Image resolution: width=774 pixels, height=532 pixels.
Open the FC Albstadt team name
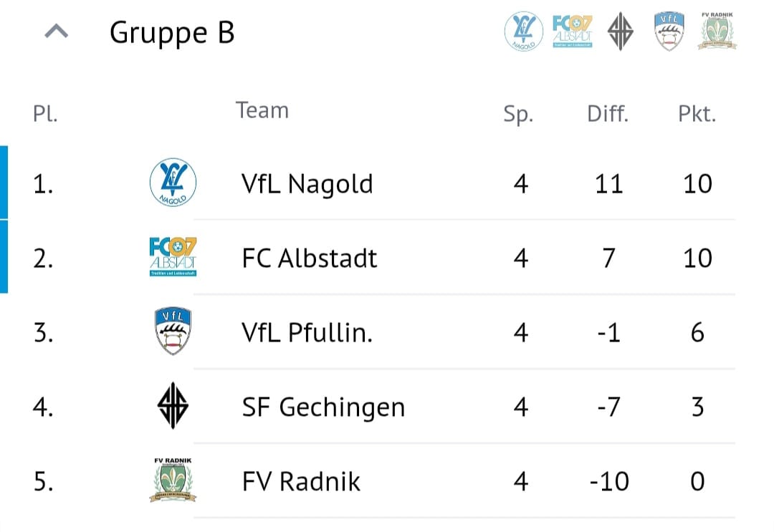coord(310,258)
